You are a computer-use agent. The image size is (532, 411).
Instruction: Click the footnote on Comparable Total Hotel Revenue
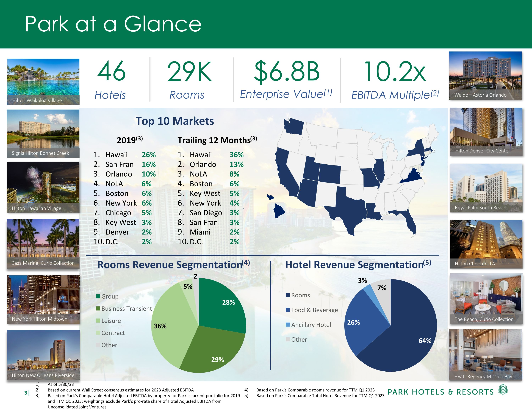click(320, 396)
